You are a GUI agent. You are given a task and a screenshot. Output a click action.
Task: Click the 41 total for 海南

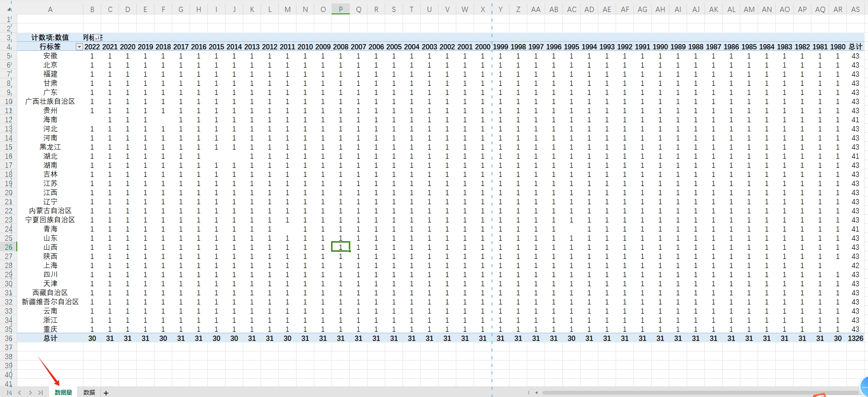(x=856, y=119)
